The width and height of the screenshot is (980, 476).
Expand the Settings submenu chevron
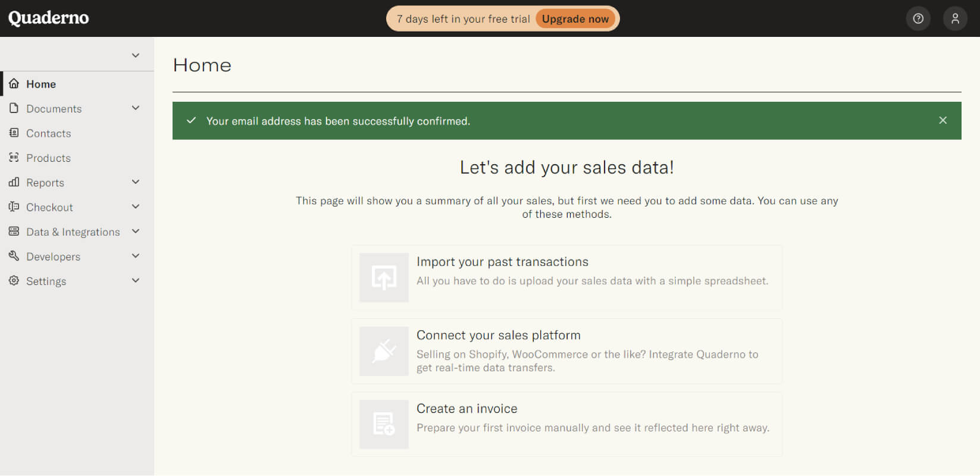(x=136, y=280)
